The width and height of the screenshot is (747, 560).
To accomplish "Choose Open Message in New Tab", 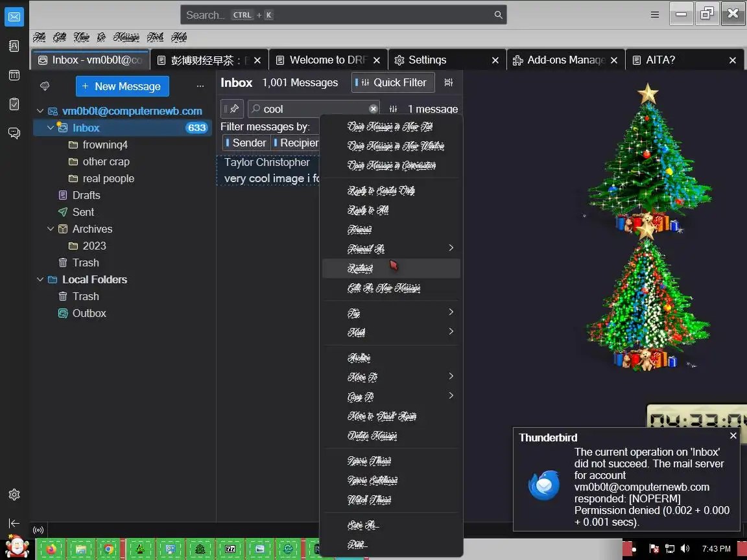I will [x=392, y=126].
